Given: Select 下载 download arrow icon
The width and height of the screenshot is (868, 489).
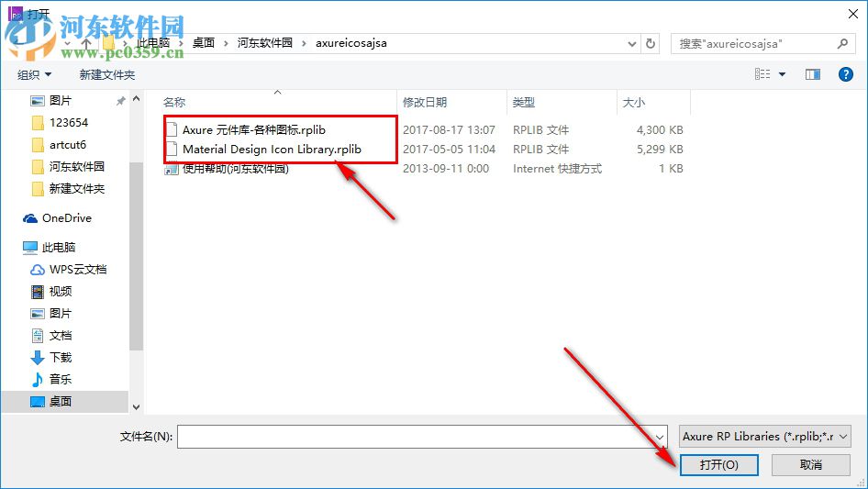Looking at the screenshot, I should tap(37, 358).
